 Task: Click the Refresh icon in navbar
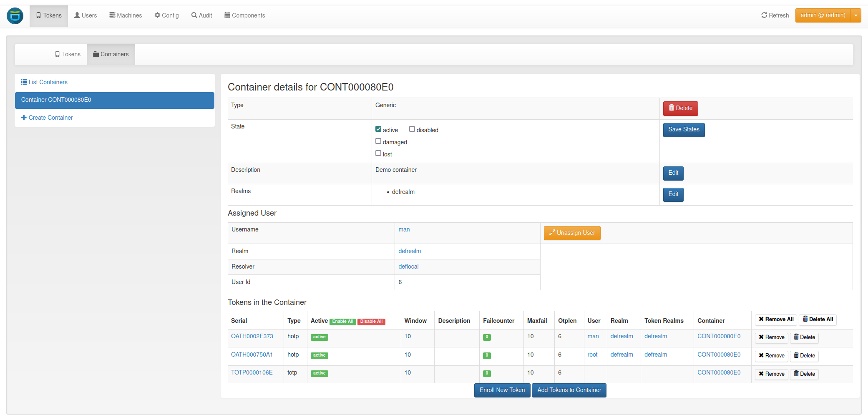tap(764, 15)
